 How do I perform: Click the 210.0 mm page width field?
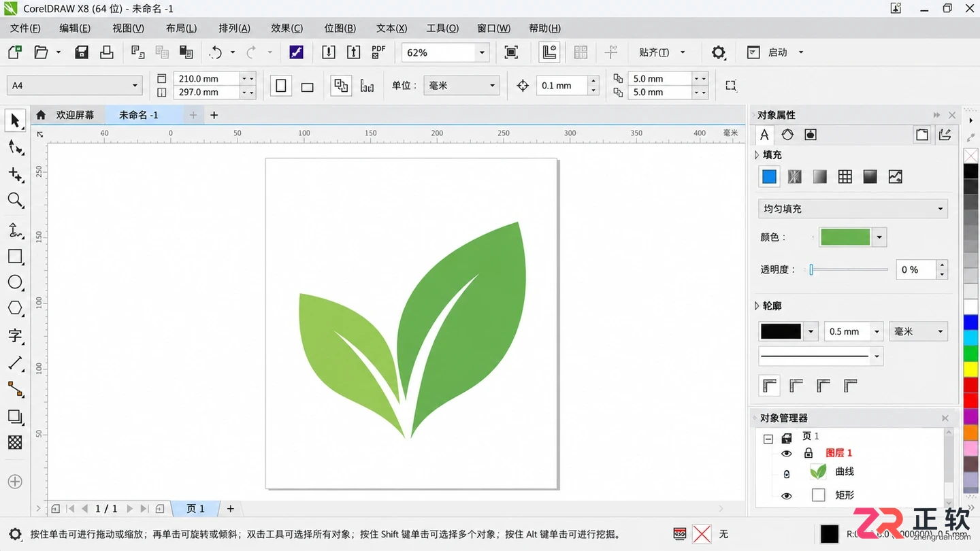(207, 79)
